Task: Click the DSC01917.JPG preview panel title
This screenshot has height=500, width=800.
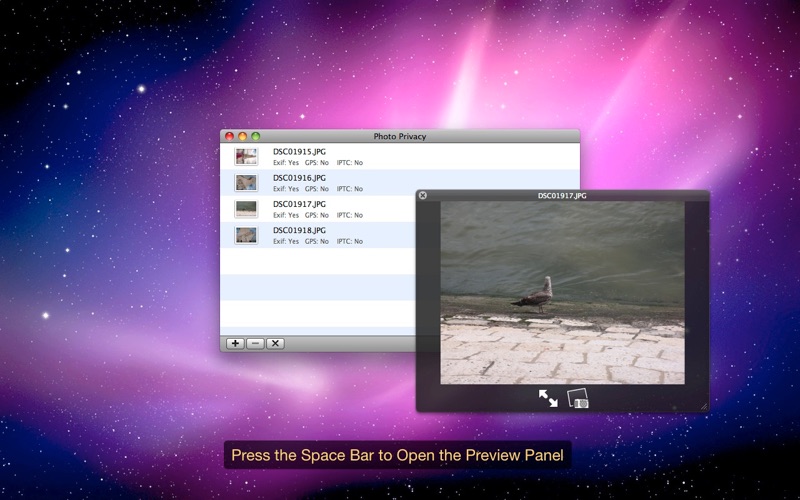Action: coord(562,196)
